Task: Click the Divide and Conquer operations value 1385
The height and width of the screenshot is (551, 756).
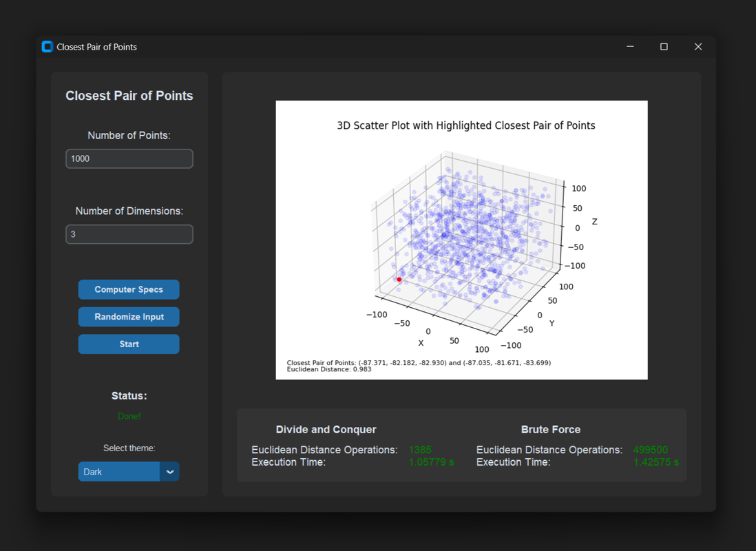Action: pyautogui.click(x=420, y=450)
